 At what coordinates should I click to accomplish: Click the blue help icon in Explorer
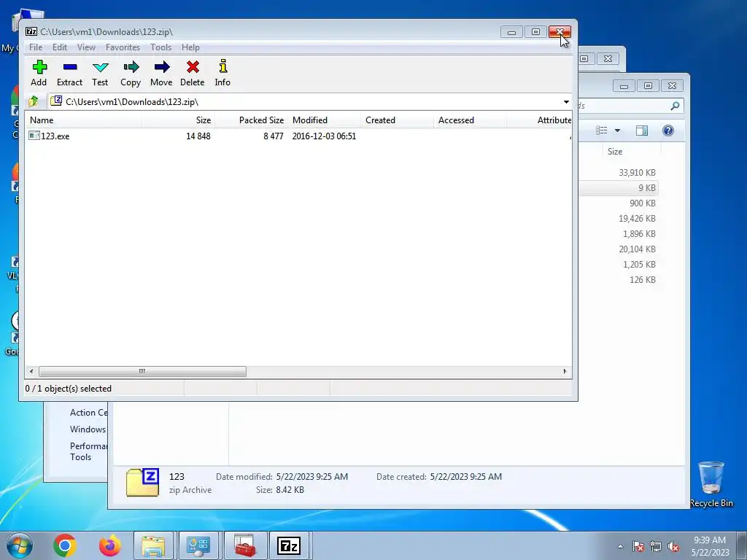point(668,131)
